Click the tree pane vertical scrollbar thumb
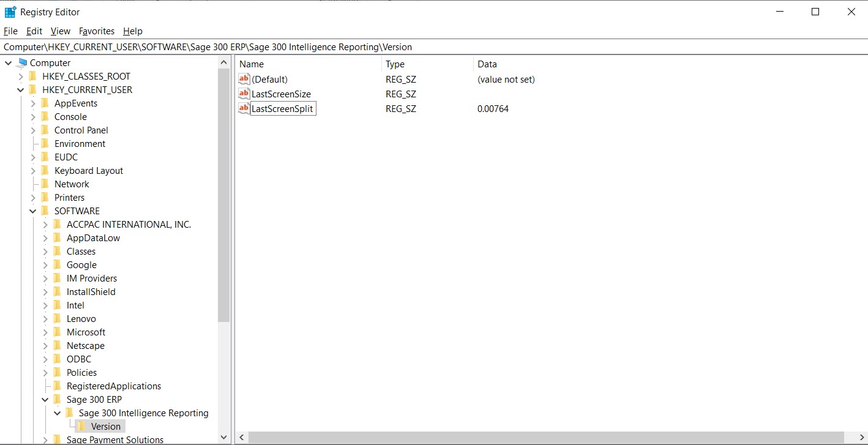The image size is (868, 445). pos(223,195)
